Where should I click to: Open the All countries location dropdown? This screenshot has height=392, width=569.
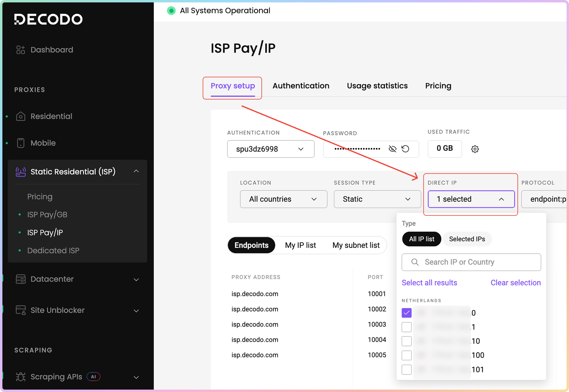pos(283,199)
